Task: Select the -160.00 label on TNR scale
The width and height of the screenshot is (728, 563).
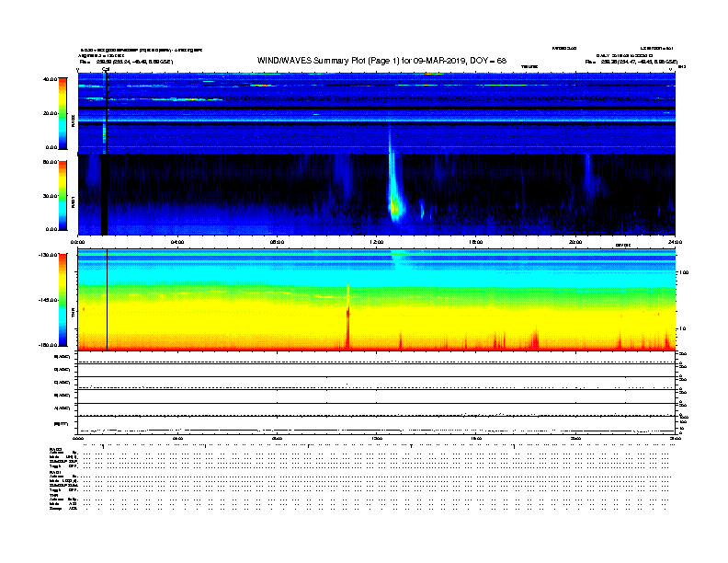Action: (49, 345)
